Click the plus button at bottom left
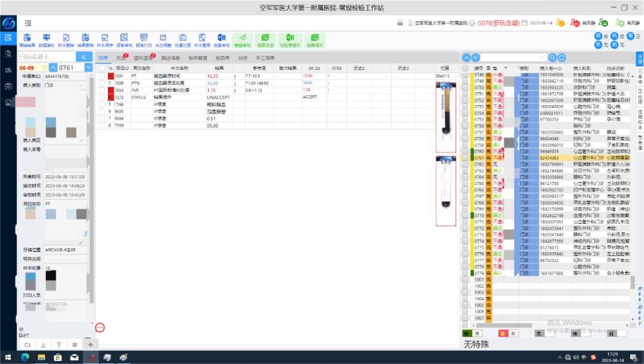This screenshot has width=644, height=364. pyautogui.click(x=91, y=345)
